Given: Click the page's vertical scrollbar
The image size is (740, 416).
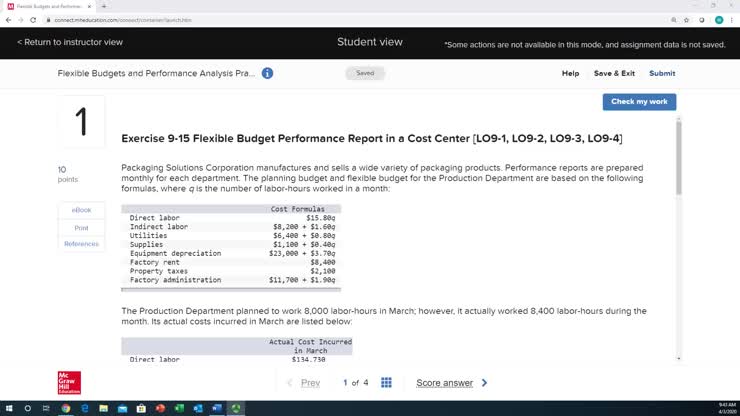Looking at the screenshot, I should pyautogui.click(x=679, y=160).
